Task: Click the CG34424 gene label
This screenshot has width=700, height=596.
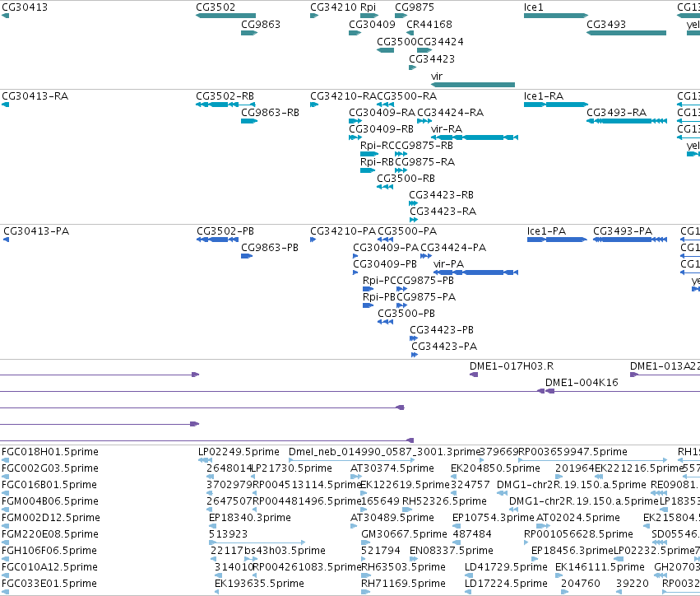Action: (x=440, y=42)
